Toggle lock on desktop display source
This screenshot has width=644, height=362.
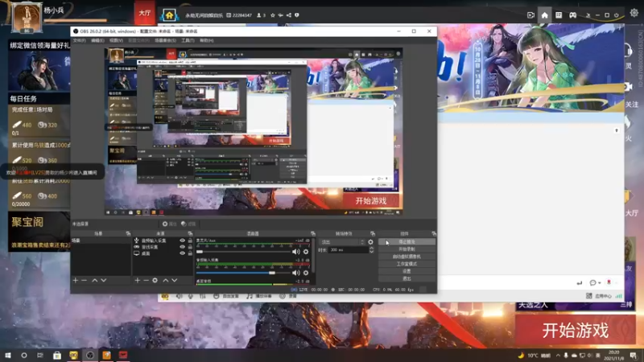point(190,253)
